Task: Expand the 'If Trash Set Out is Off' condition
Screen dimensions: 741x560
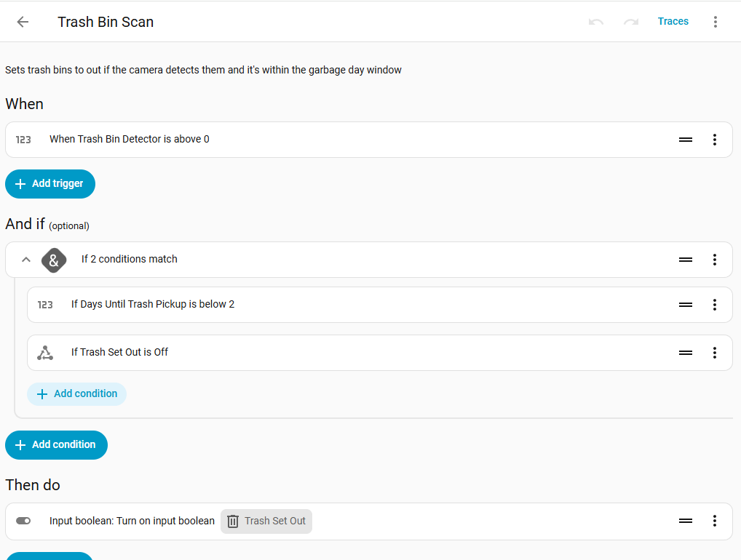Action: click(x=380, y=353)
